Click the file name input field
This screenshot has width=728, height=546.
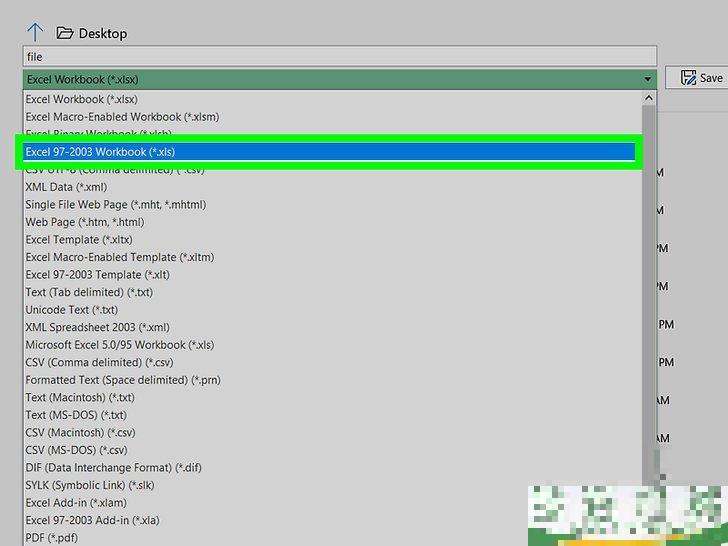point(340,57)
